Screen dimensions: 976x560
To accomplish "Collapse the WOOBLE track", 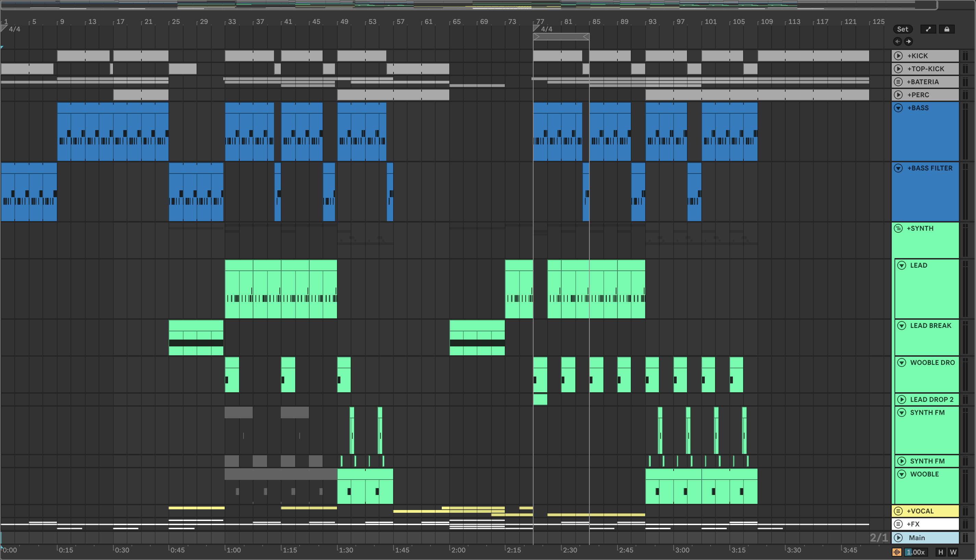I will [902, 474].
